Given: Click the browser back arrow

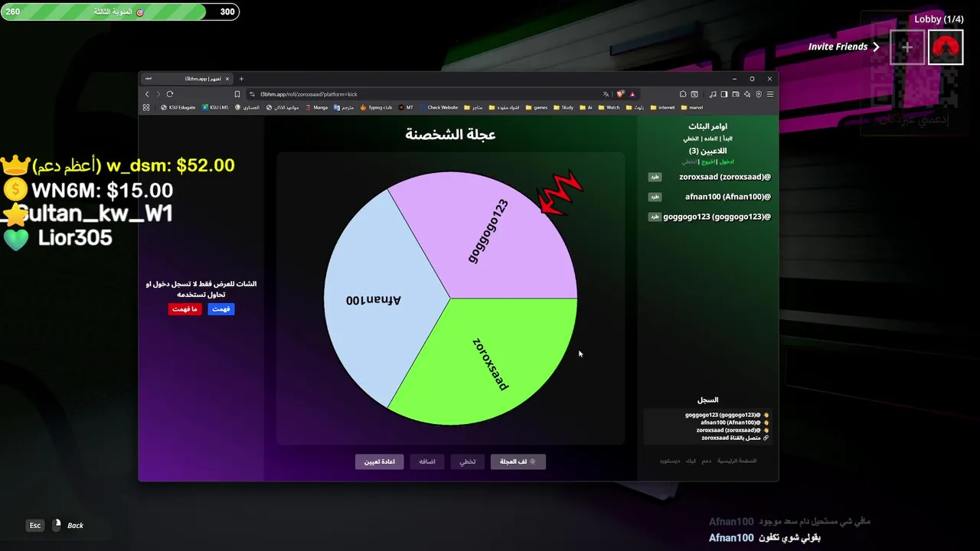Looking at the screenshot, I should tap(147, 94).
